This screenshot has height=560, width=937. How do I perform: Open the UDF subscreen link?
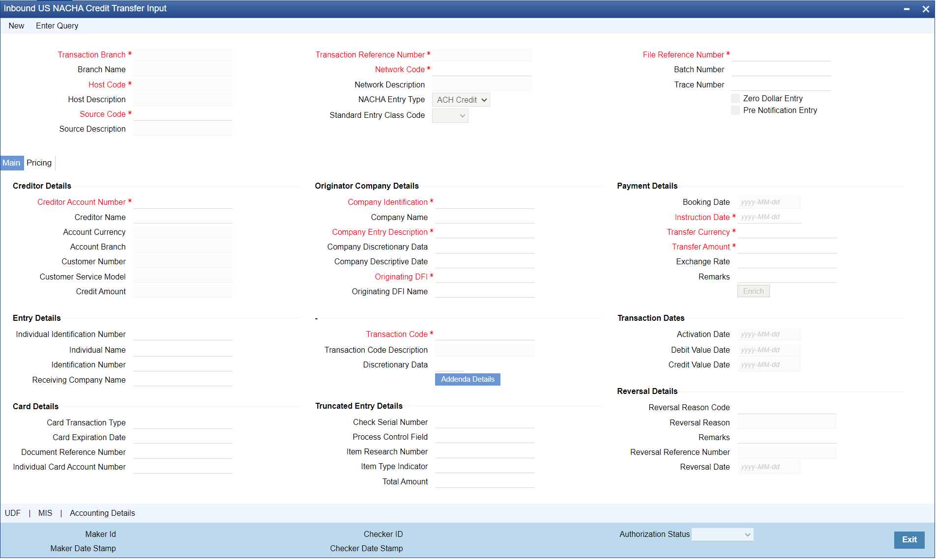tap(13, 513)
